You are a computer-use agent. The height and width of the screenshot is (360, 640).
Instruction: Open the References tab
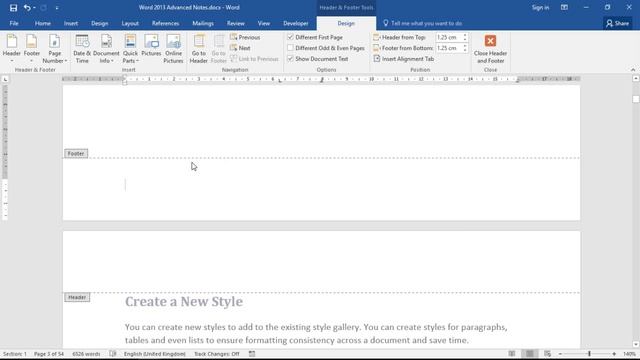[165, 23]
